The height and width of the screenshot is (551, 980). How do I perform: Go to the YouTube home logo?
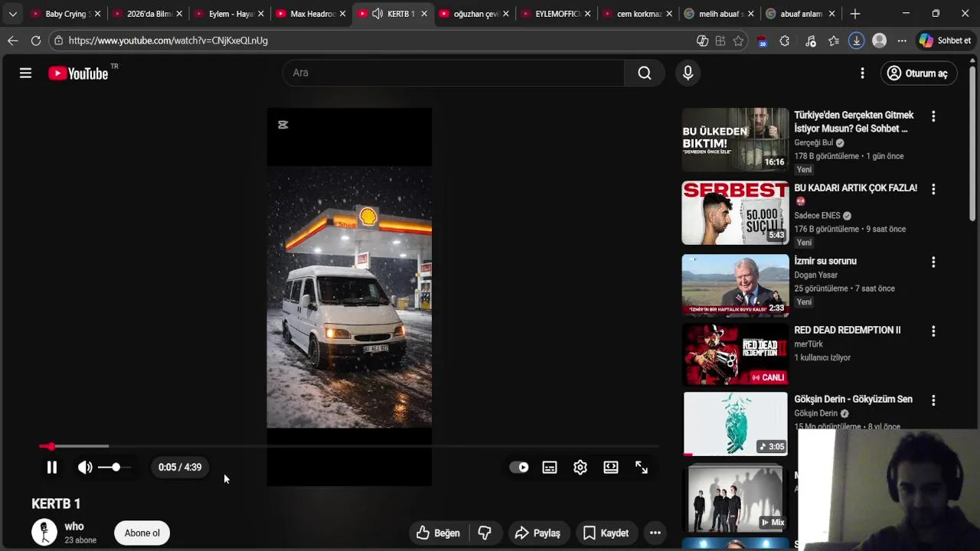click(x=78, y=73)
